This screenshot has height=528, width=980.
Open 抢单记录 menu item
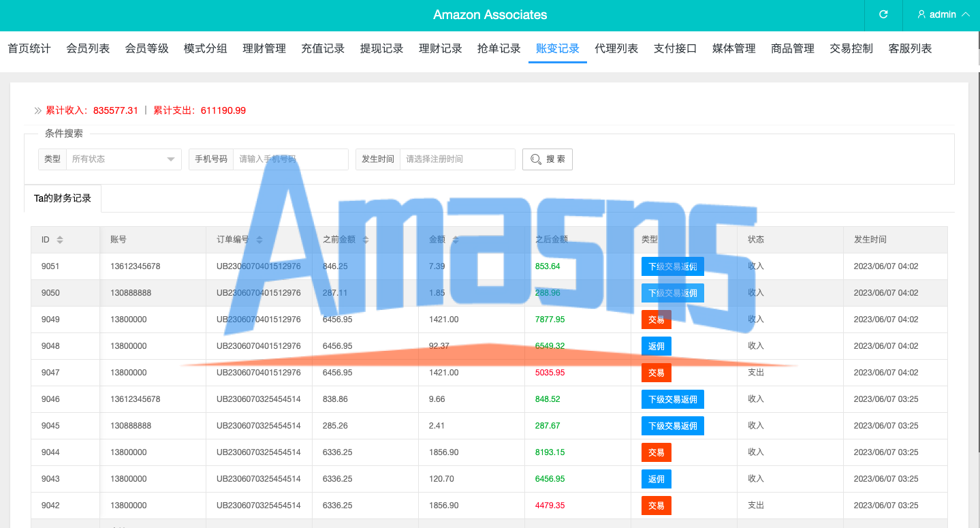click(x=499, y=48)
